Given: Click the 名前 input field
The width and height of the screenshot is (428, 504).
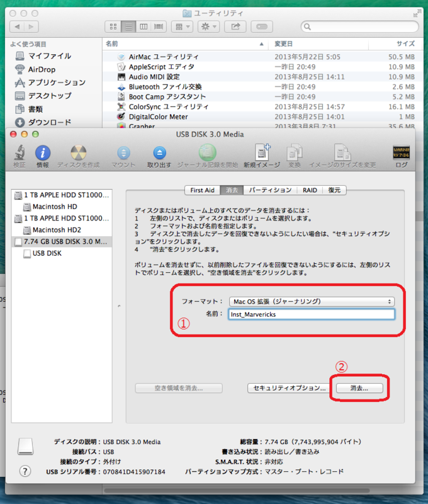Looking at the screenshot, I should pyautogui.click(x=312, y=314).
